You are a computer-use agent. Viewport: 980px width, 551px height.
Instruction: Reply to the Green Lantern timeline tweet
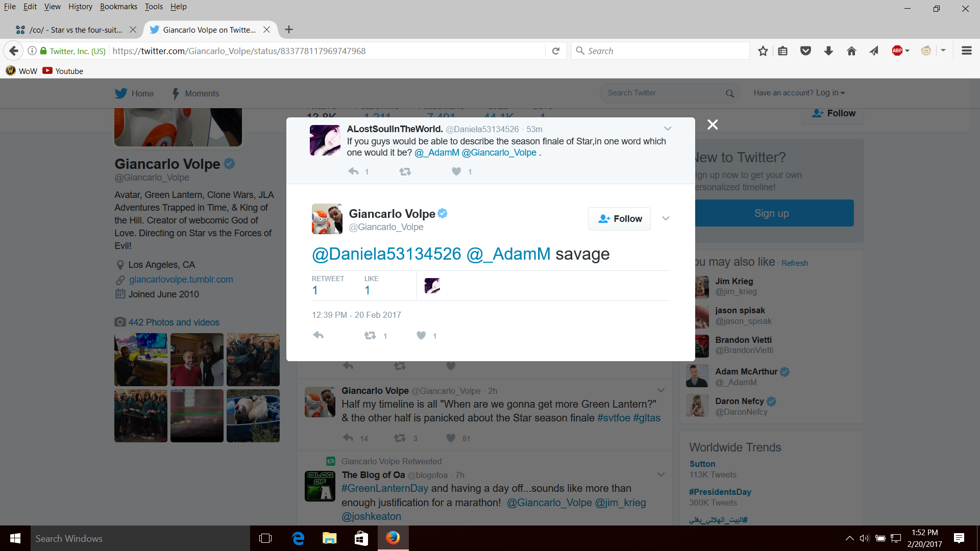(x=348, y=438)
